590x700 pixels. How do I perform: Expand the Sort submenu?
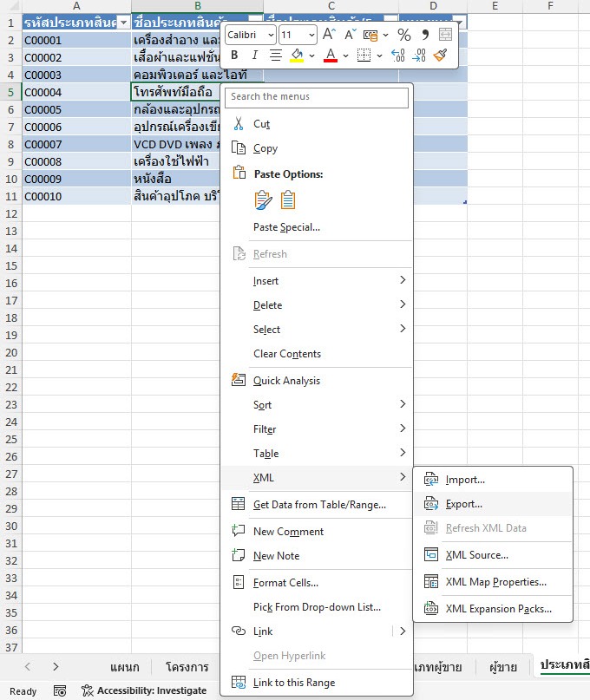[x=317, y=405]
